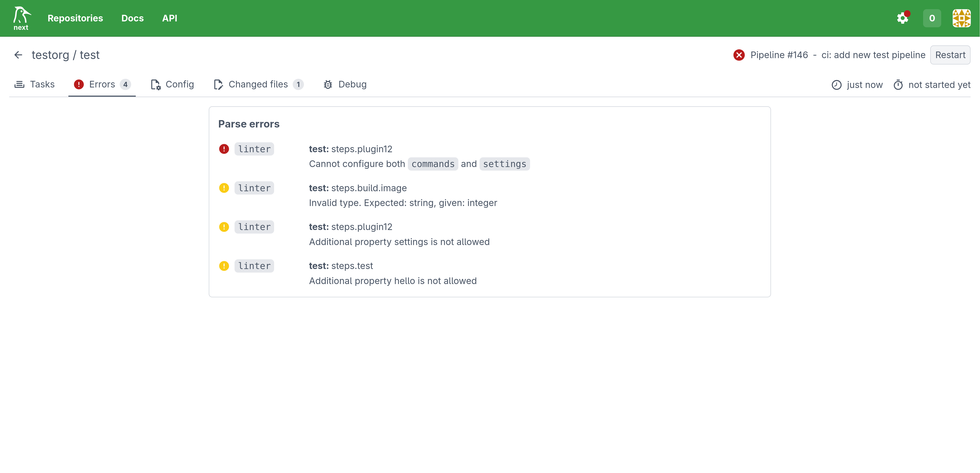Open the Config tab

(172, 84)
